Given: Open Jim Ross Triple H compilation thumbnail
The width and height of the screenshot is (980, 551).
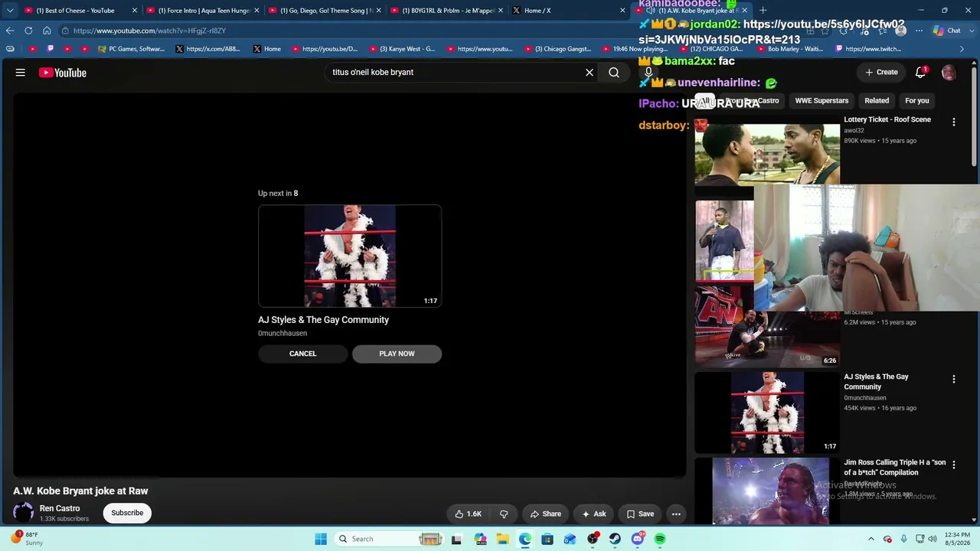Looking at the screenshot, I should tap(767, 491).
